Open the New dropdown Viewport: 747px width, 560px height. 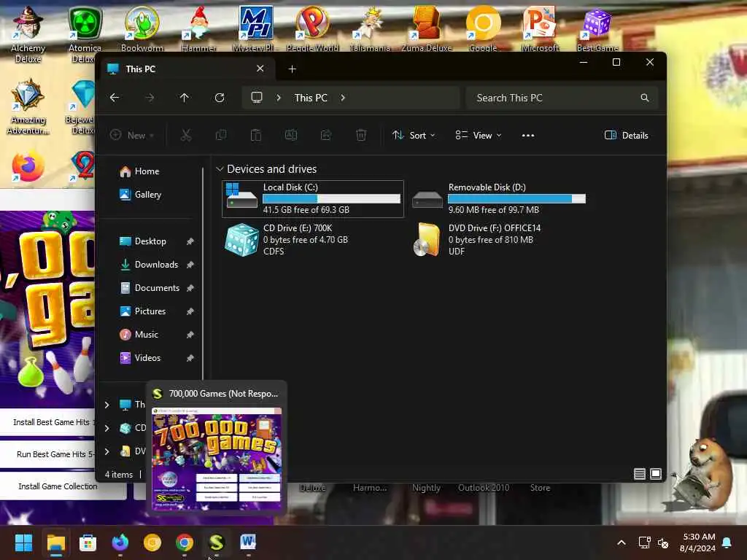(132, 135)
